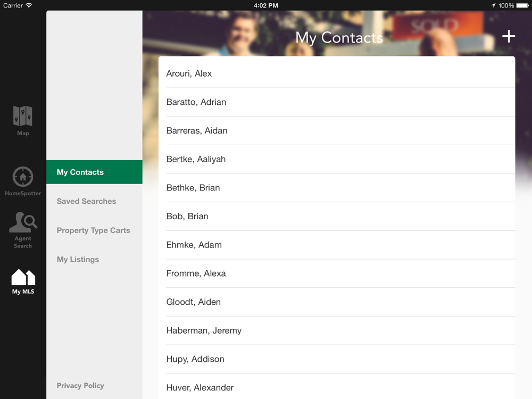
Task: Open Property Type Carts menu item
Action: click(x=94, y=230)
